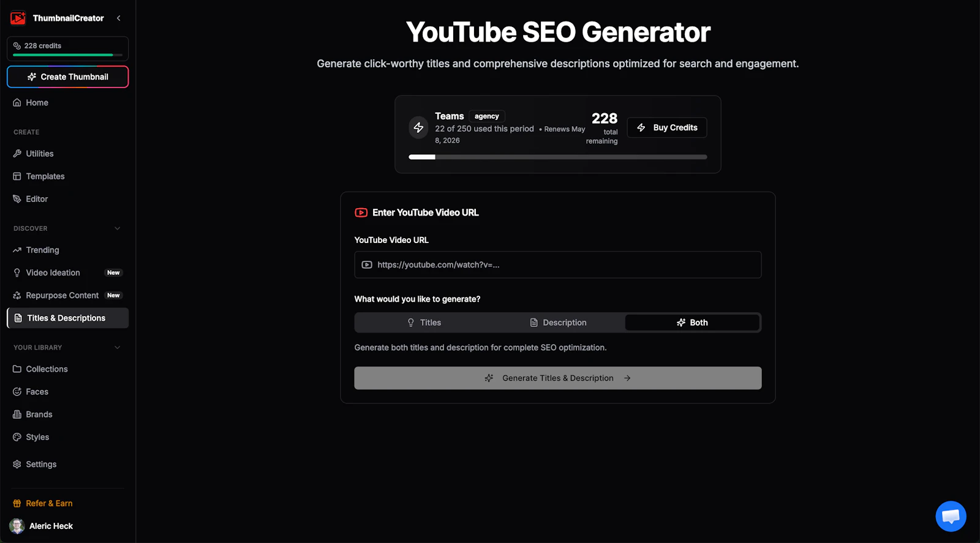Viewport: 980px width, 543px height.
Task: Click the New badge on Repurpose Content
Action: (x=113, y=295)
